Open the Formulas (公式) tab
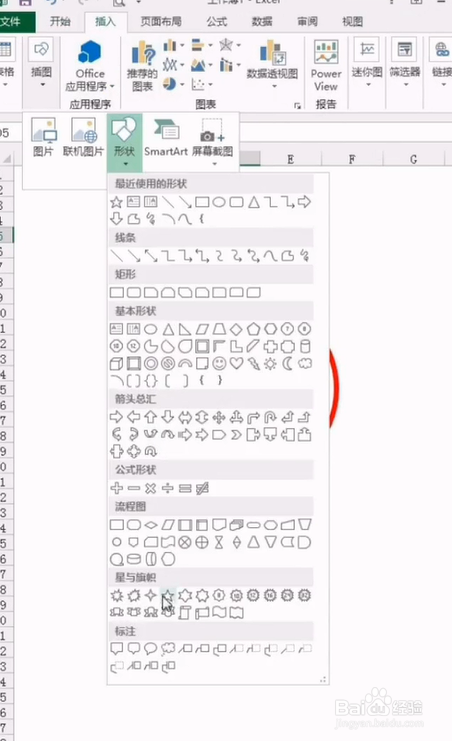Viewport: 452px width, 741px height. point(217,22)
